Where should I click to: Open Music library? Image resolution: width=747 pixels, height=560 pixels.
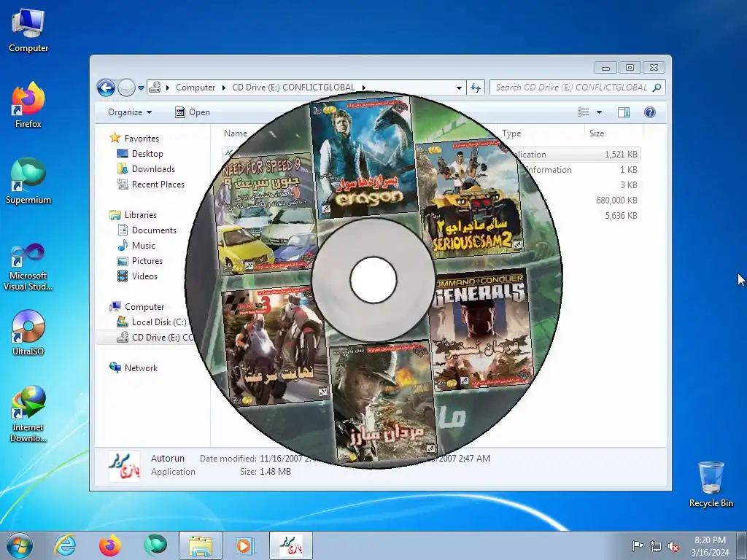136,246
